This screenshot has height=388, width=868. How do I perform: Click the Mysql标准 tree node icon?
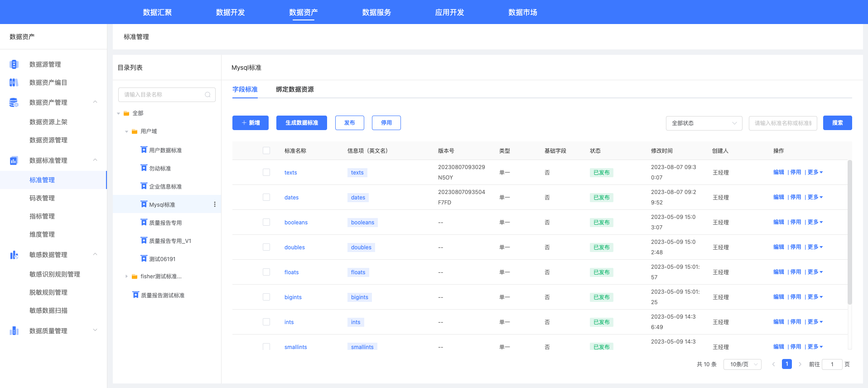(x=144, y=204)
